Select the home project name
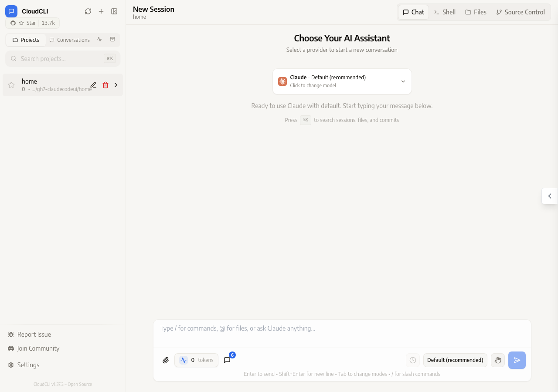Screen dimensions: 558x392 29,81
